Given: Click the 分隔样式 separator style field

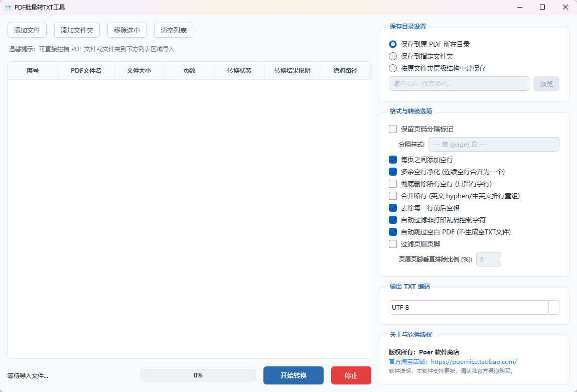Looking at the screenshot, I should coord(494,144).
